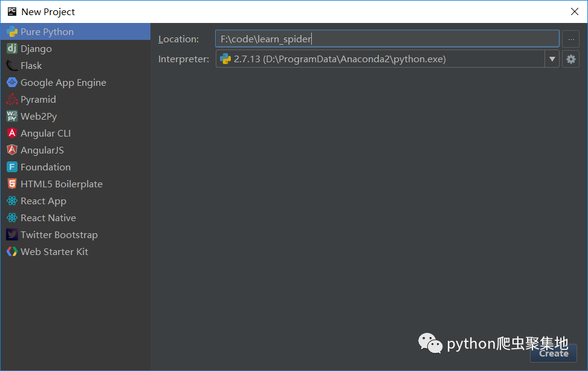
Task: Click the Python icon in Interpreter field
Action: (x=225, y=59)
